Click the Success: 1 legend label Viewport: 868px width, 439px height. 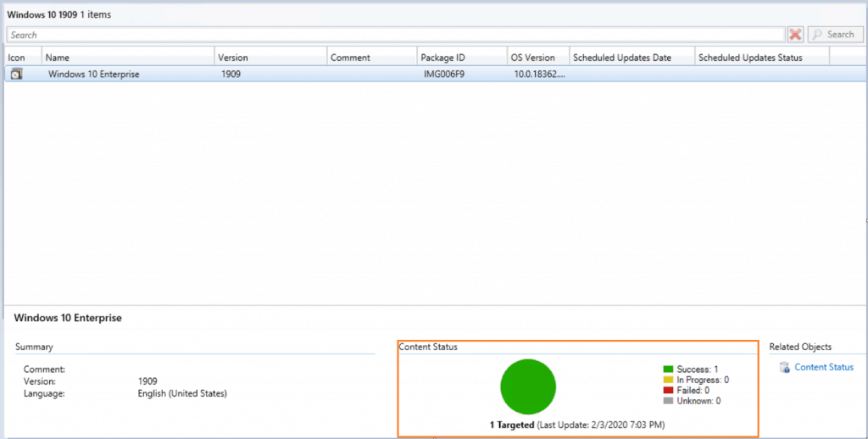coord(698,370)
